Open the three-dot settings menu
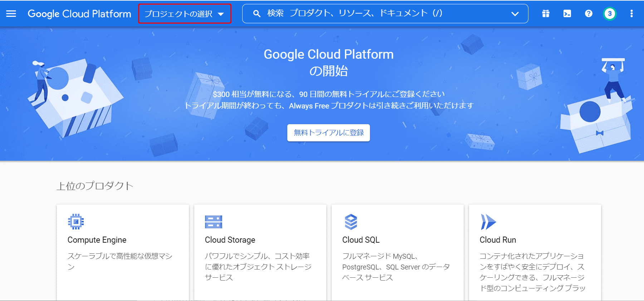This screenshot has height=301, width=644. click(x=631, y=14)
